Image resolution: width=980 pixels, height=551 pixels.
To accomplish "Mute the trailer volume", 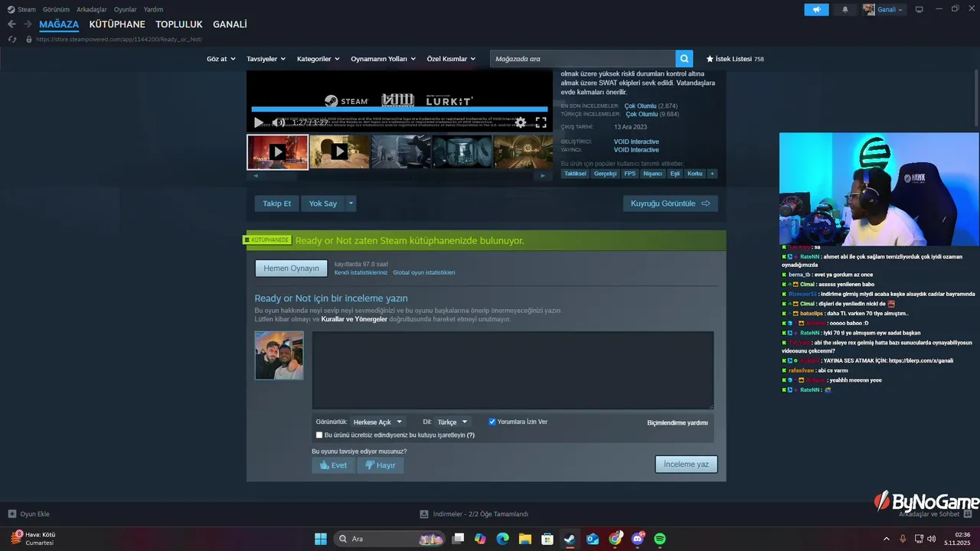I will [279, 122].
